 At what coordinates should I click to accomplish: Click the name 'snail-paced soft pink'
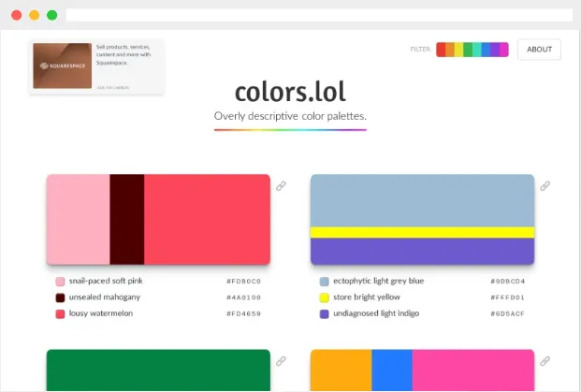(106, 281)
